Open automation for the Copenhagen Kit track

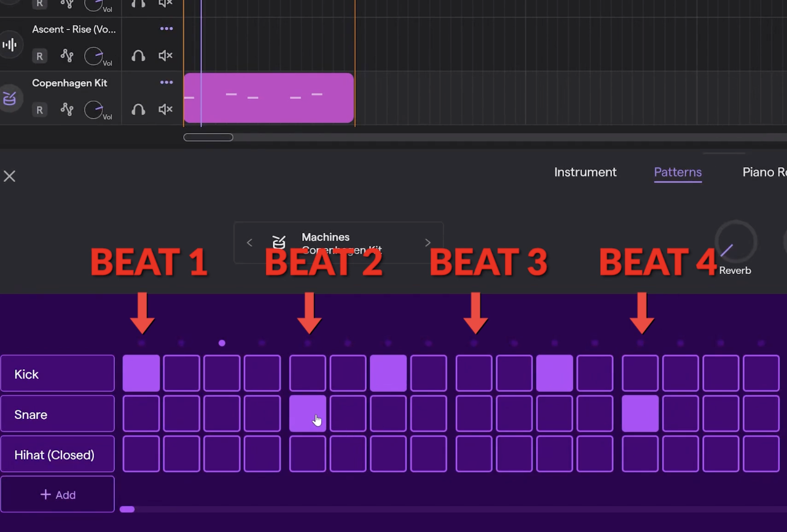67,109
